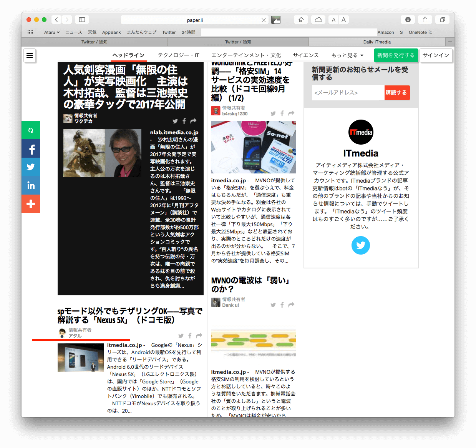Forward the 無限の住人 article with arrow icon
This screenshot has height=448, width=476.
pos(193,121)
